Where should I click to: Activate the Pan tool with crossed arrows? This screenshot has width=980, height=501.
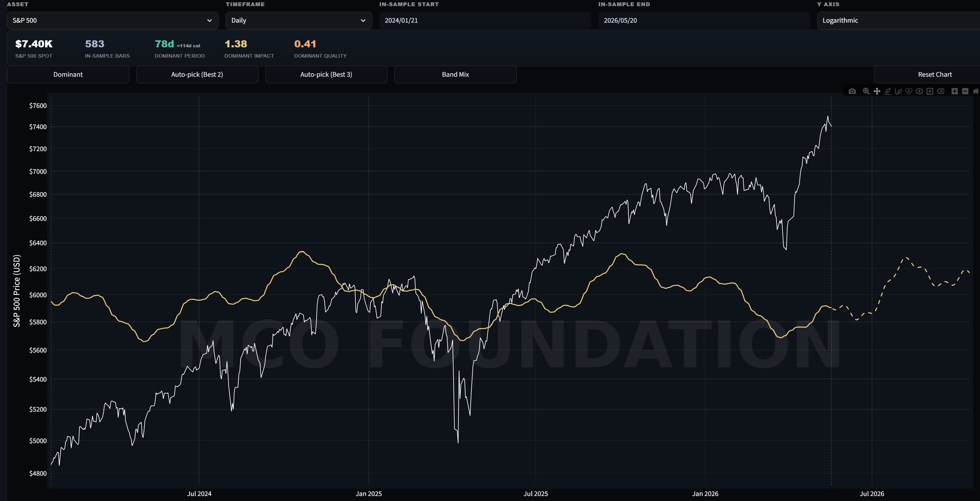[x=877, y=91]
